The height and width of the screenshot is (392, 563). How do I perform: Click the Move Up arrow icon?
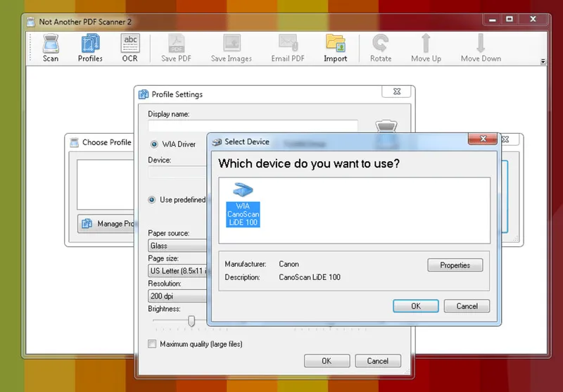pos(426,44)
